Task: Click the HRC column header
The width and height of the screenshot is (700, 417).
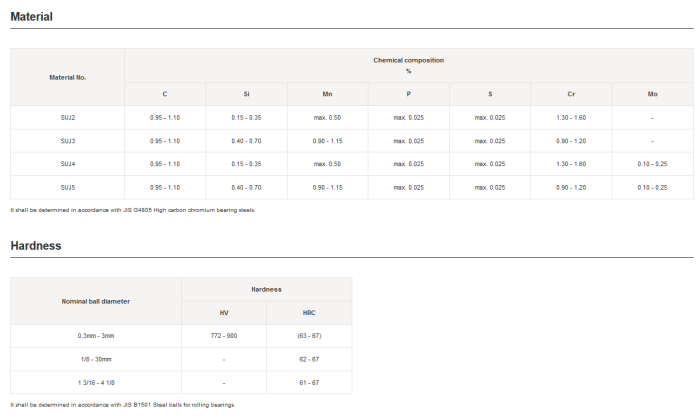Action: click(309, 313)
